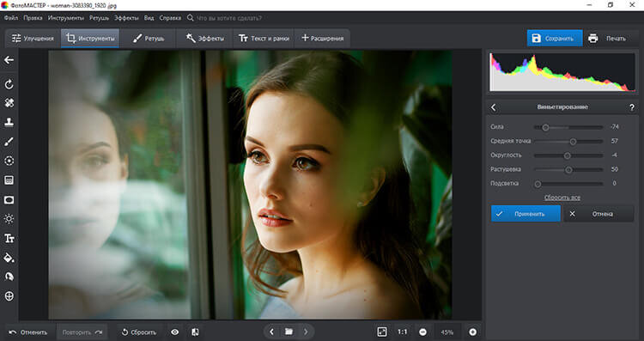
Task: Select the crosshair circle tool
Action: pos(9,295)
